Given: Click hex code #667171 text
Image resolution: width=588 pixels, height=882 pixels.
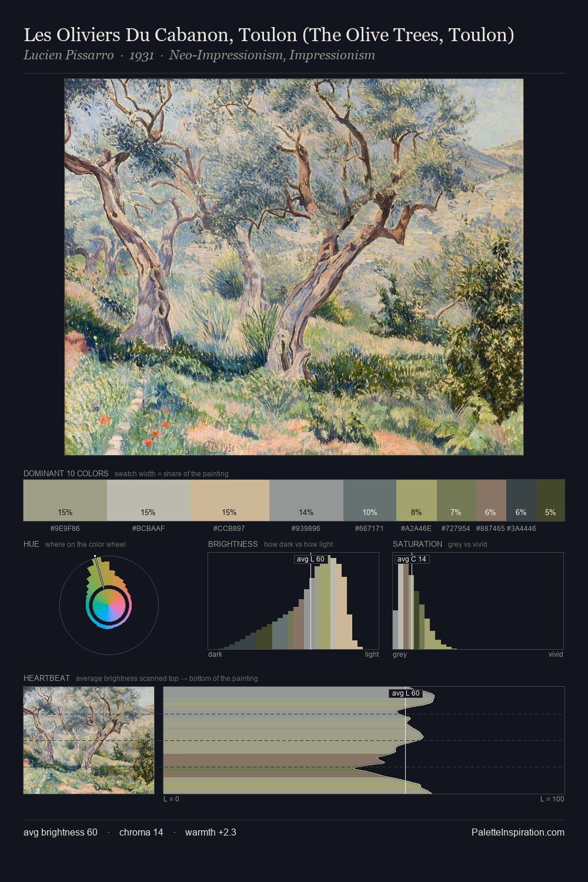Looking at the screenshot, I should [x=370, y=529].
